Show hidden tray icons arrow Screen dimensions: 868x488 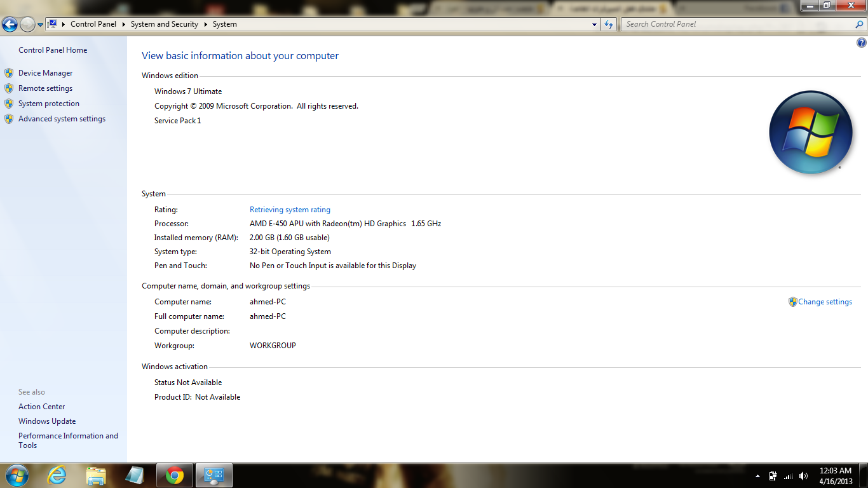[757, 475]
